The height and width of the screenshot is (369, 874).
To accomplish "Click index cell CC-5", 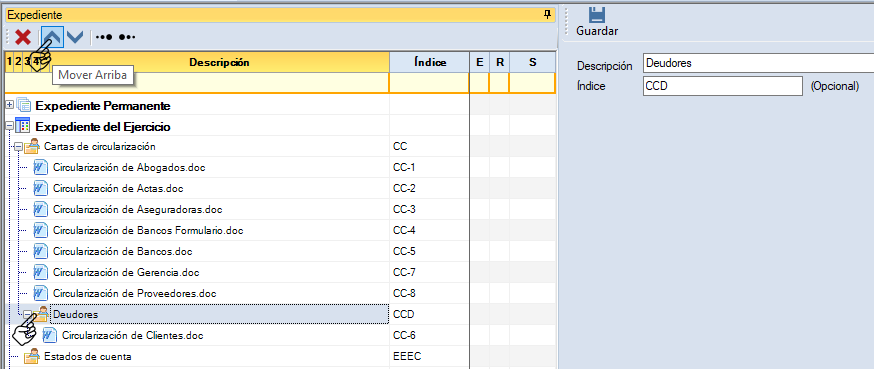I will pyautogui.click(x=429, y=251).
